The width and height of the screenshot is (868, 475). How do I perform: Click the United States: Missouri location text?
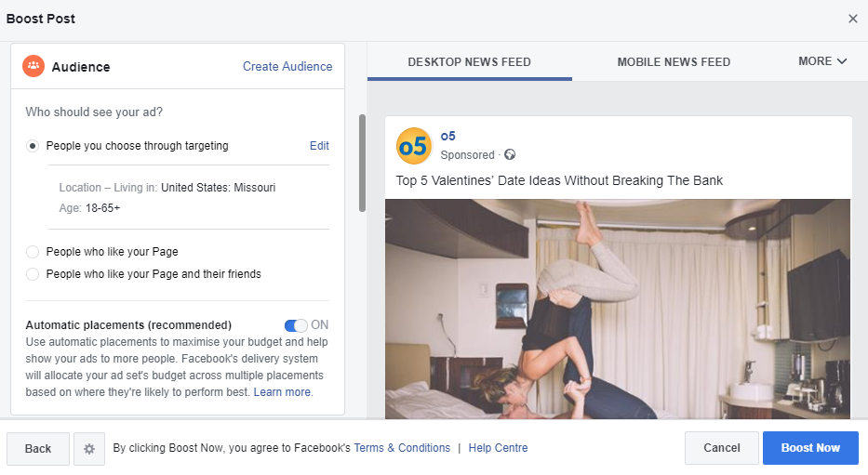[218, 188]
